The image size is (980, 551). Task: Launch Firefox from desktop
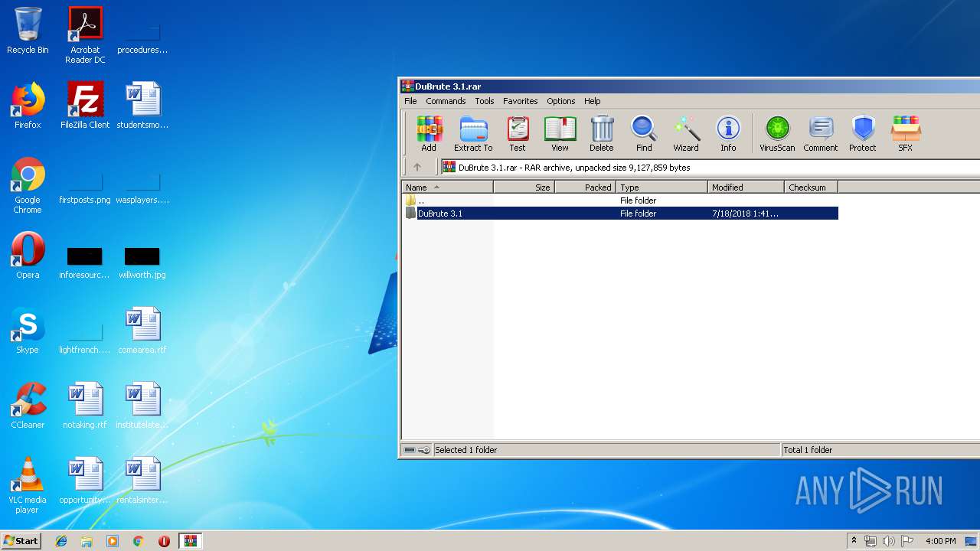coord(28,106)
